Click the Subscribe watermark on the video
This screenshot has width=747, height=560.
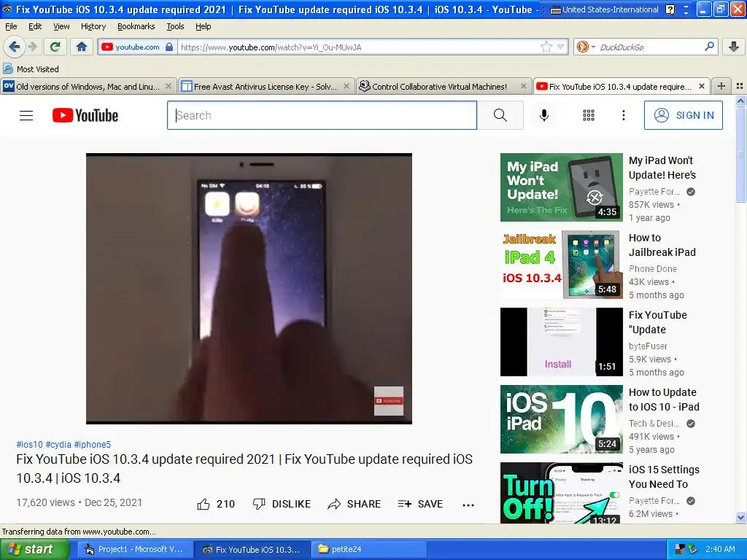389,400
